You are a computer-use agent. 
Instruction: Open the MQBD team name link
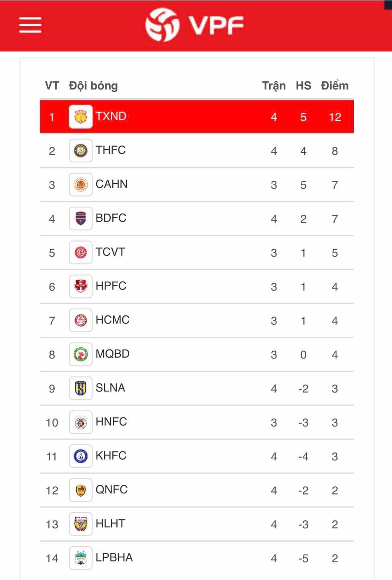coord(112,354)
